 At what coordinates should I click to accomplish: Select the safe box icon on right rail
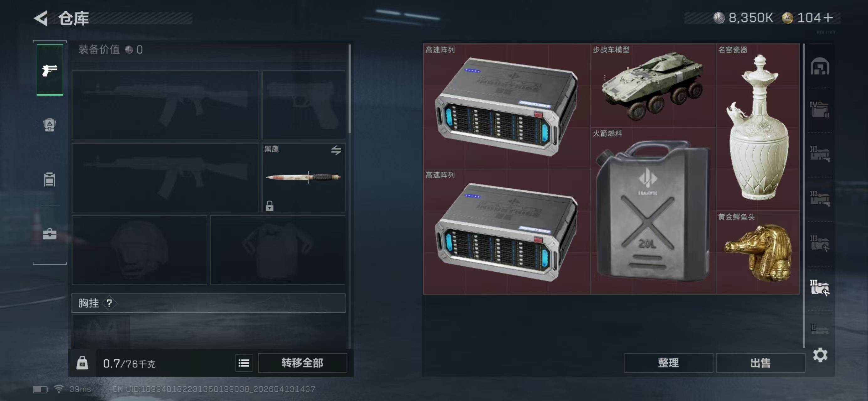[820, 66]
